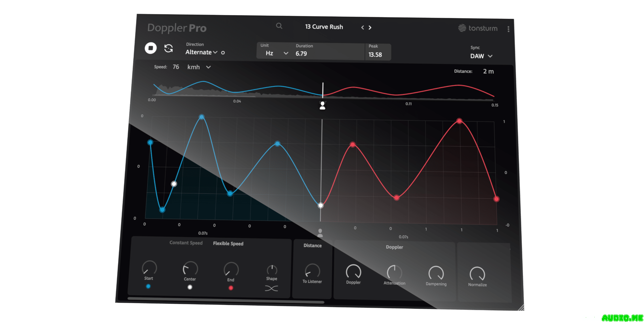Click the red End color dot
The width and height of the screenshot is (644, 322).
click(231, 288)
